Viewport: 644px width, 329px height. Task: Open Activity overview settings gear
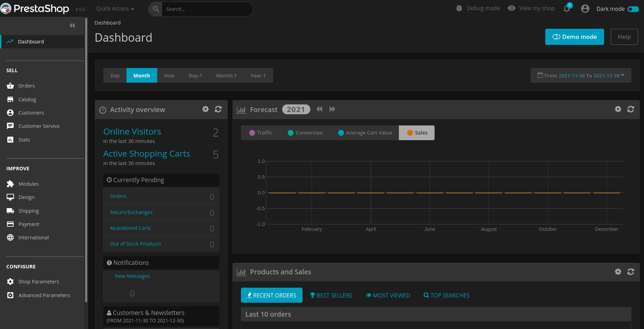pos(206,109)
